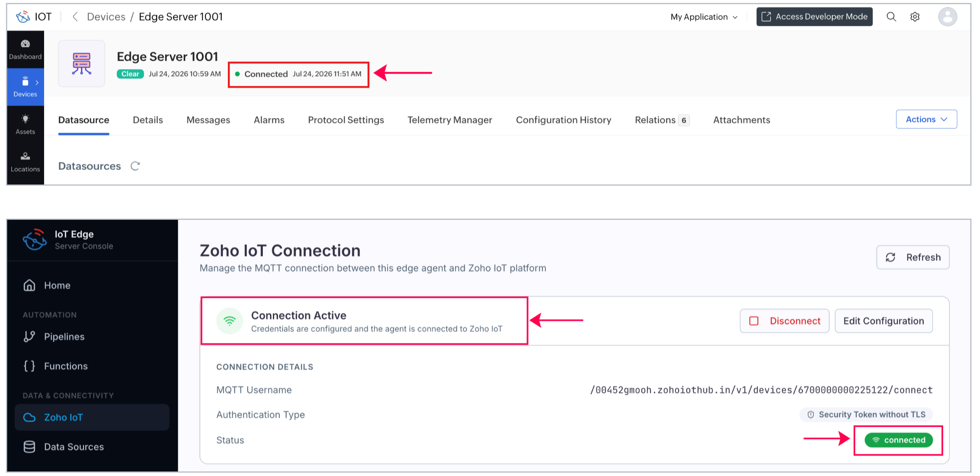Click the Disconnect button
This screenshot has height=476, width=980.
784,321
